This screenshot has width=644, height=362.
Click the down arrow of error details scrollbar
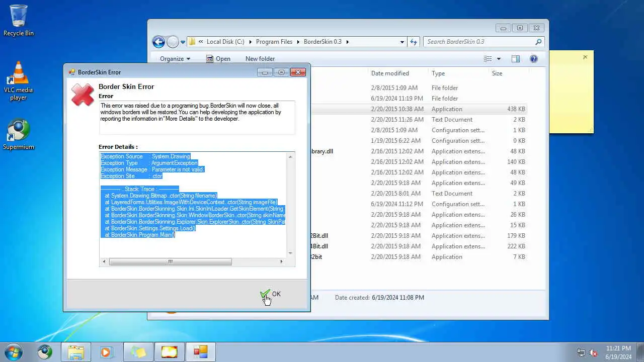[290, 253]
